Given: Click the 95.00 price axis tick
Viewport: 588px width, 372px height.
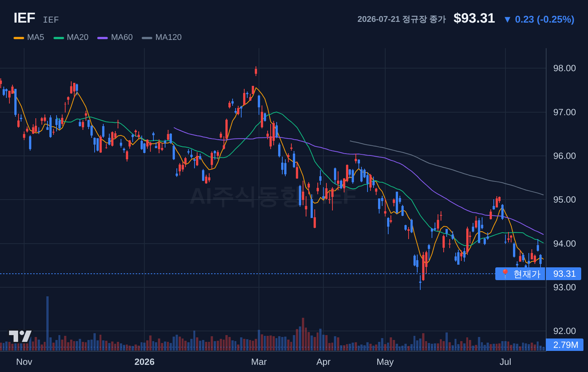Looking at the screenshot, I should 564,200.
